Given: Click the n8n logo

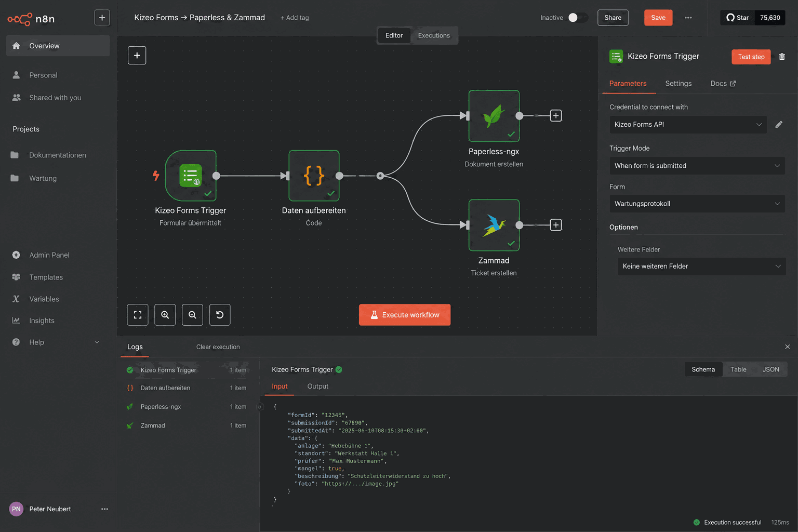Looking at the screenshot, I should pos(31,19).
